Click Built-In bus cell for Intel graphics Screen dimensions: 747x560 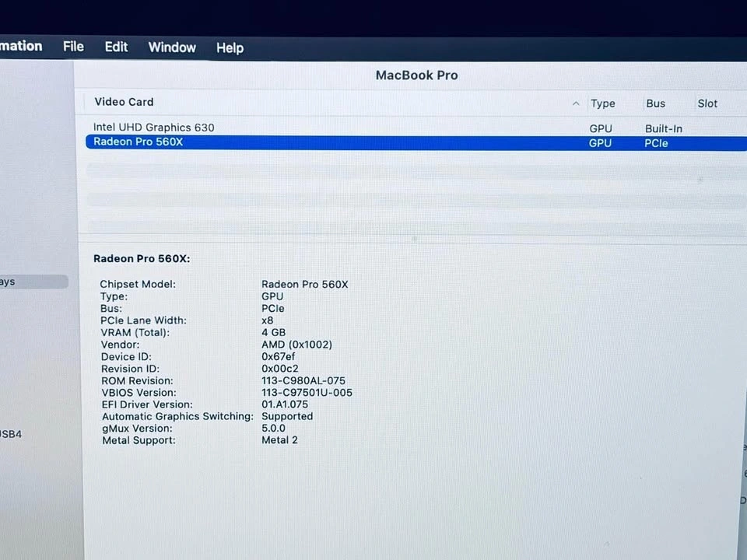[663, 128]
